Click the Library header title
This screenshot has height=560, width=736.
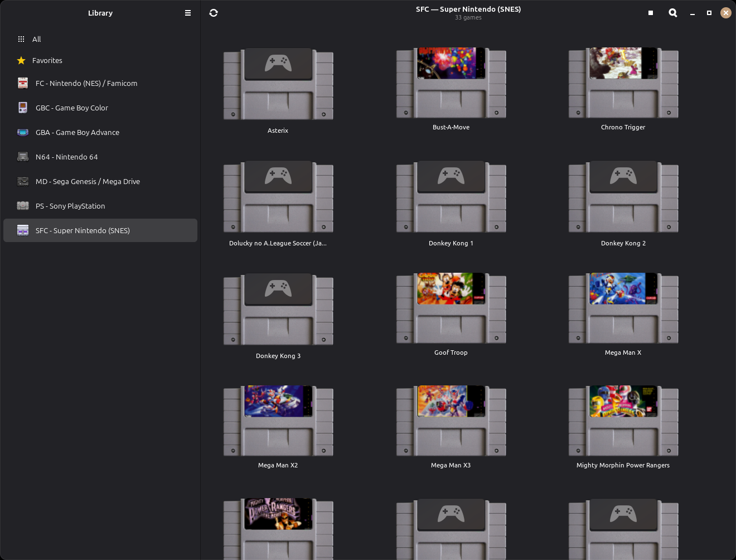click(100, 13)
